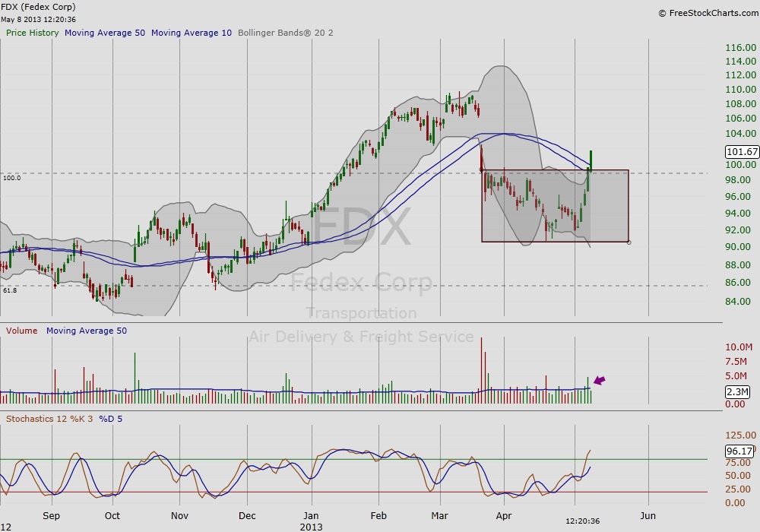Open the Bollinger Bands 20 2 legend label

[286, 33]
